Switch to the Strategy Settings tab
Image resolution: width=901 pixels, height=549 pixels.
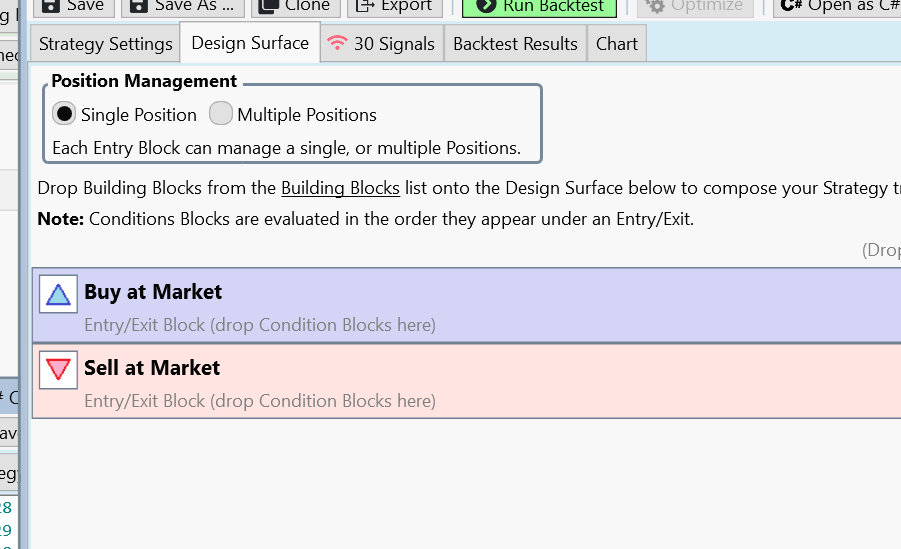click(106, 44)
